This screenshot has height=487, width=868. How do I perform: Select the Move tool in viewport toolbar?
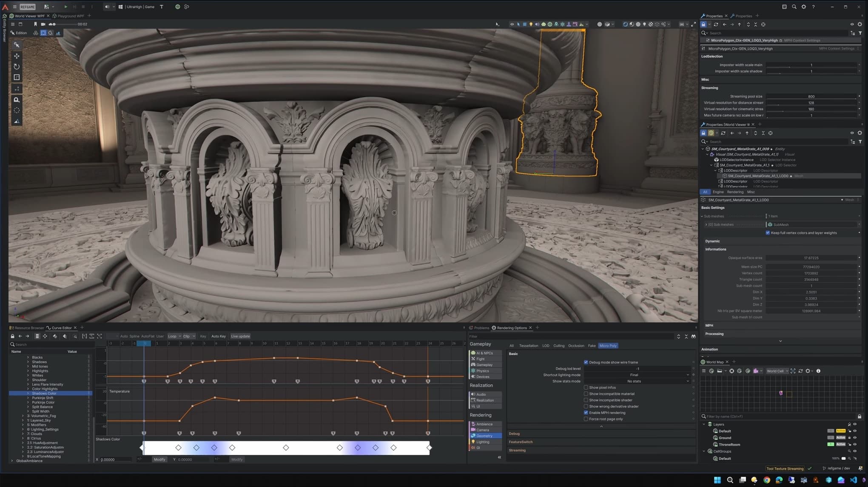pyautogui.click(x=17, y=56)
